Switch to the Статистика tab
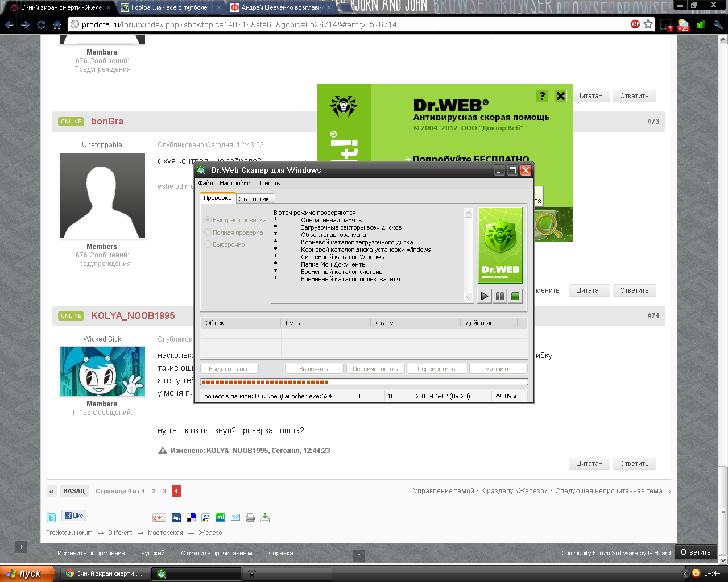Viewport: 728px width, 582px height. click(255, 199)
